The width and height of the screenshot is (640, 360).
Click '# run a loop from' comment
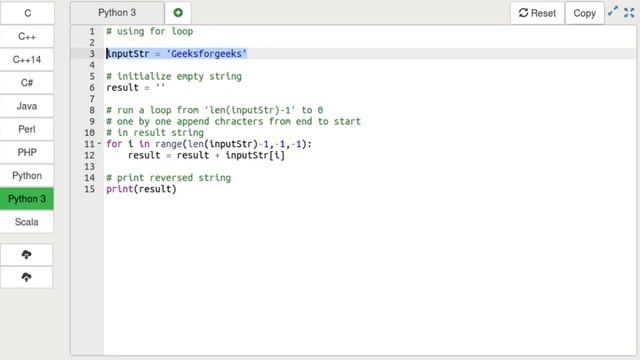click(215, 110)
